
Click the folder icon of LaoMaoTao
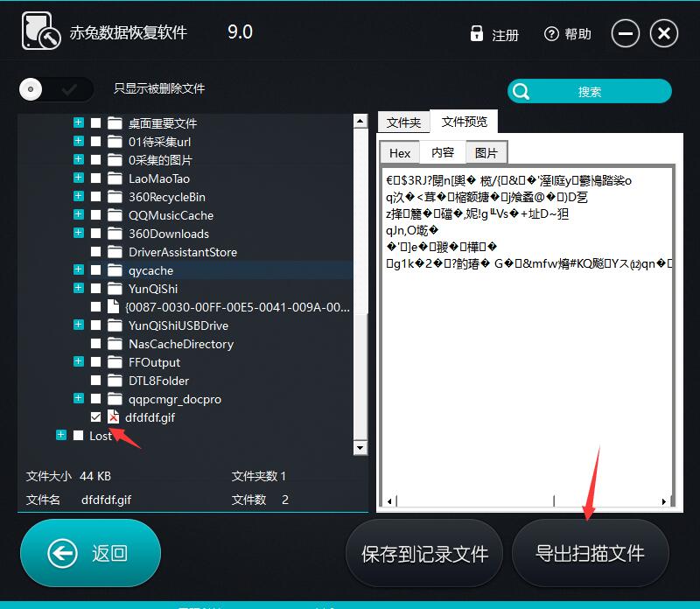pyautogui.click(x=115, y=178)
